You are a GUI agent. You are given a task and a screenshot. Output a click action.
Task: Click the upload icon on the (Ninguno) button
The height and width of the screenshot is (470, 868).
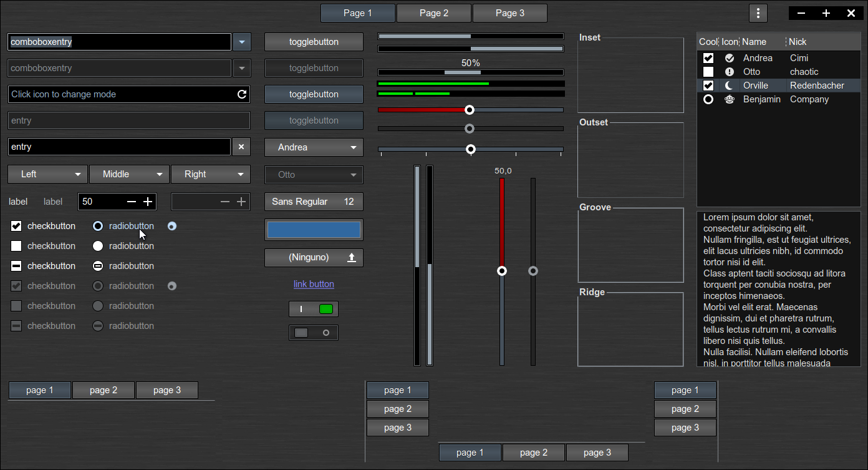coord(352,257)
